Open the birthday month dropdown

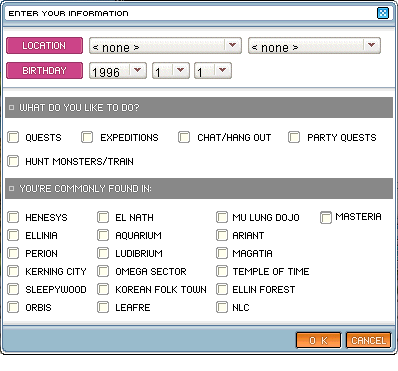coord(171,71)
